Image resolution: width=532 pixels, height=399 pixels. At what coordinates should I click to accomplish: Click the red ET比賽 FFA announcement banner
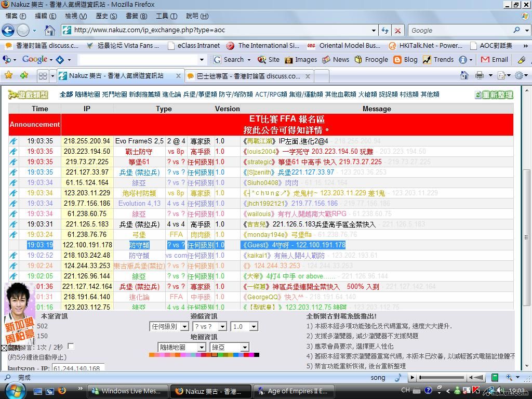tap(287, 125)
